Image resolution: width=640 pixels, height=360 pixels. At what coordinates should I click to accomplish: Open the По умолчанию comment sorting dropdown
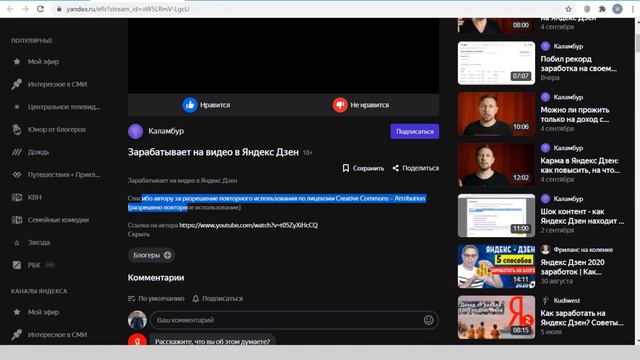click(x=156, y=298)
